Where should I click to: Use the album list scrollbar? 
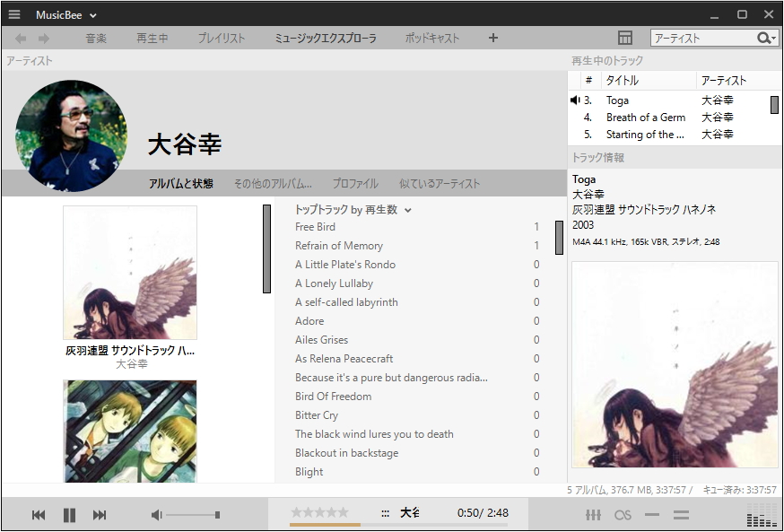267,249
